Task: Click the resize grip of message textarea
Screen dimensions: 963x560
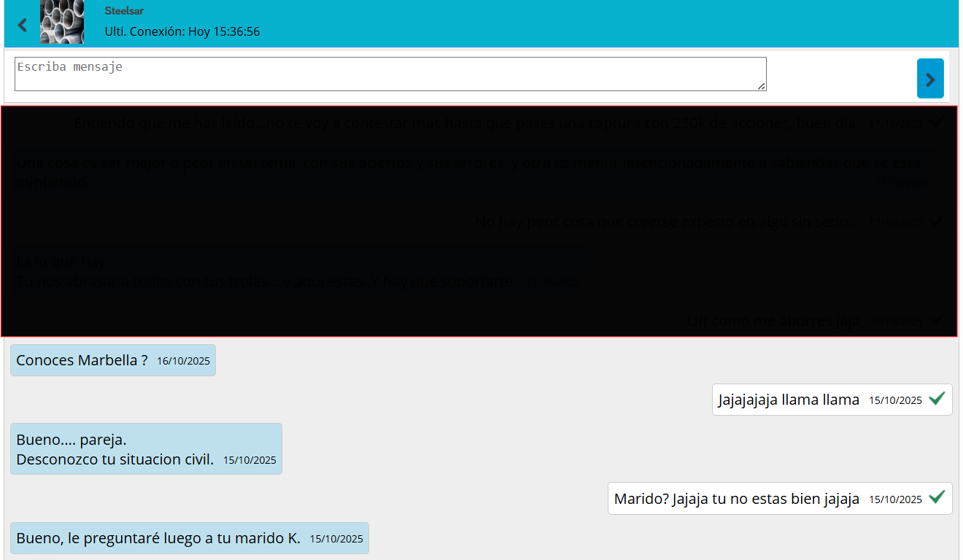Action: pos(762,86)
